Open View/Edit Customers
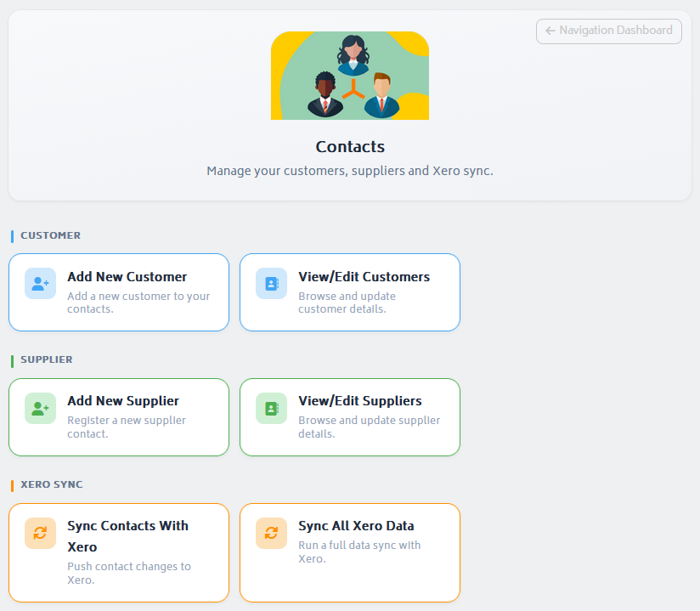The height and width of the screenshot is (611, 700). (350, 291)
